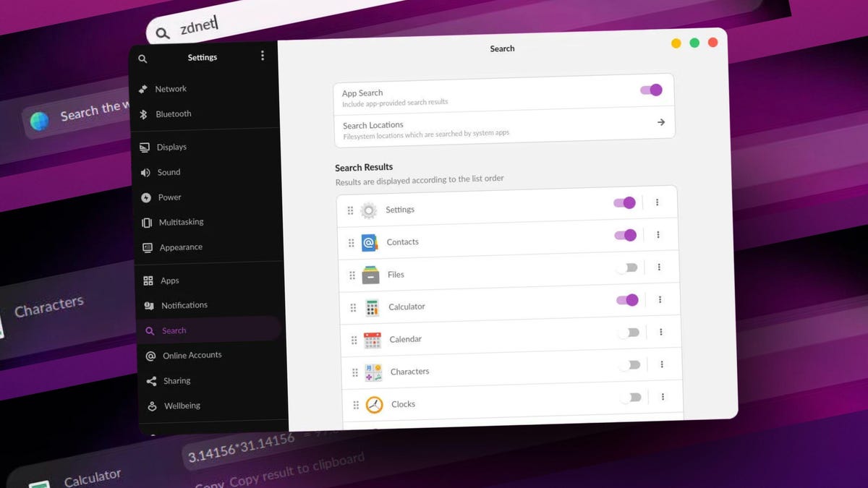Open the three-dot menu for Settings entry

click(x=656, y=202)
